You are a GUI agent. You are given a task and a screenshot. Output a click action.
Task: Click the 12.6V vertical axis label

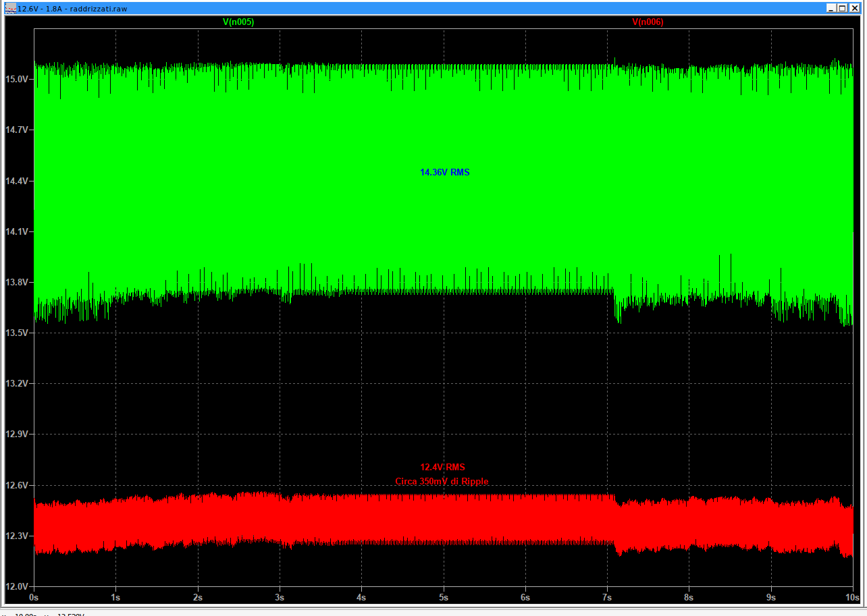[18, 485]
